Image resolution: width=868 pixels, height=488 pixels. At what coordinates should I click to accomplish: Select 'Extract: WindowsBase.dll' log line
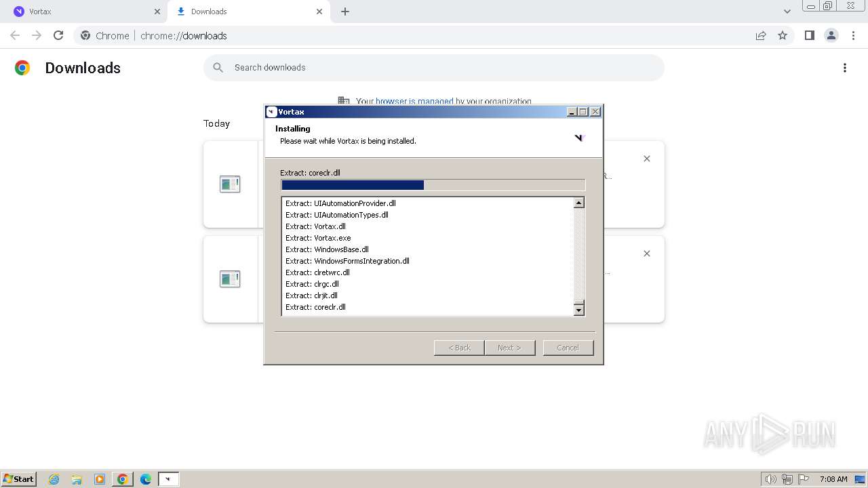(327, 249)
